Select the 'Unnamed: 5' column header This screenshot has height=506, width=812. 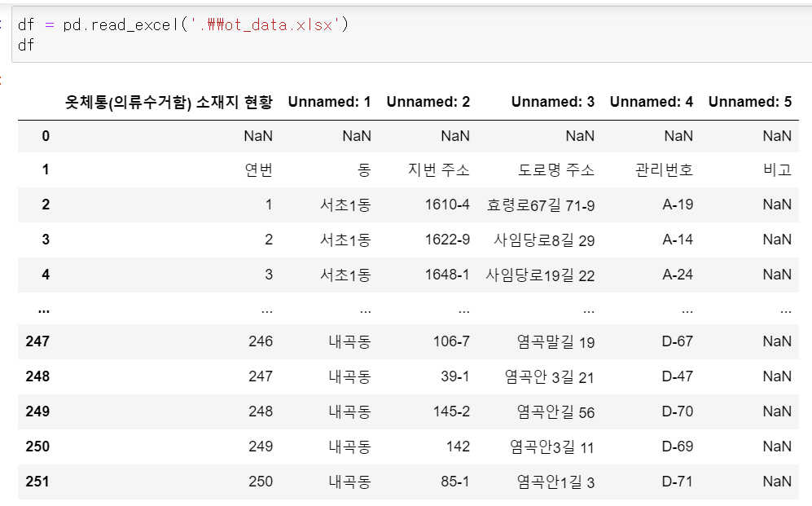point(750,101)
